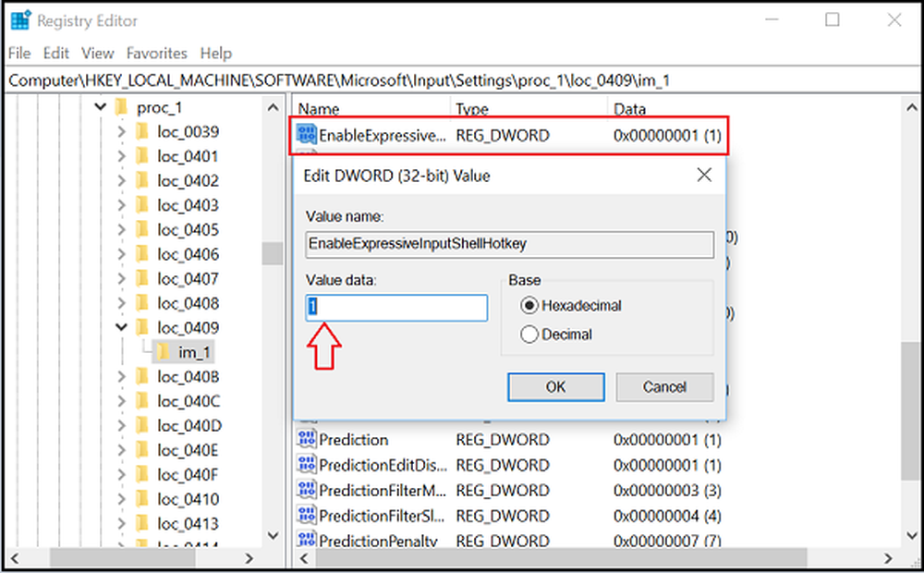
Task: Click the EnableExpressive DWORD value icon
Action: [x=307, y=134]
